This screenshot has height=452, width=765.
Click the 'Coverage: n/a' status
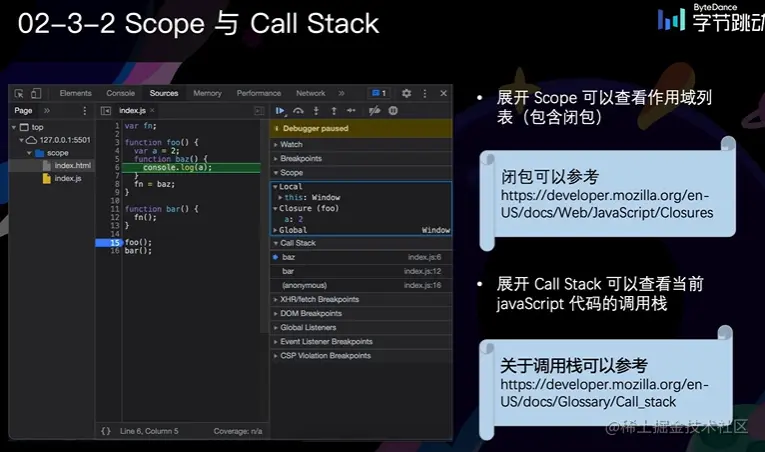[238, 431]
